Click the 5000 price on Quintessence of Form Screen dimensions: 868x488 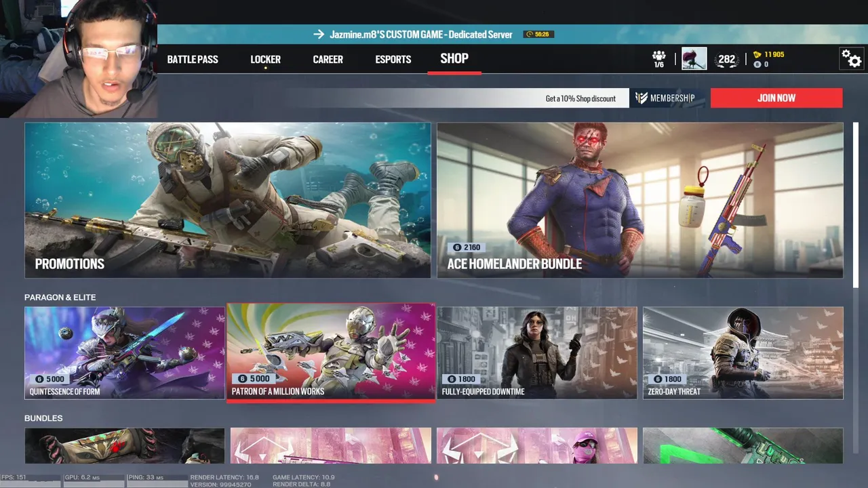[x=50, y=379]
